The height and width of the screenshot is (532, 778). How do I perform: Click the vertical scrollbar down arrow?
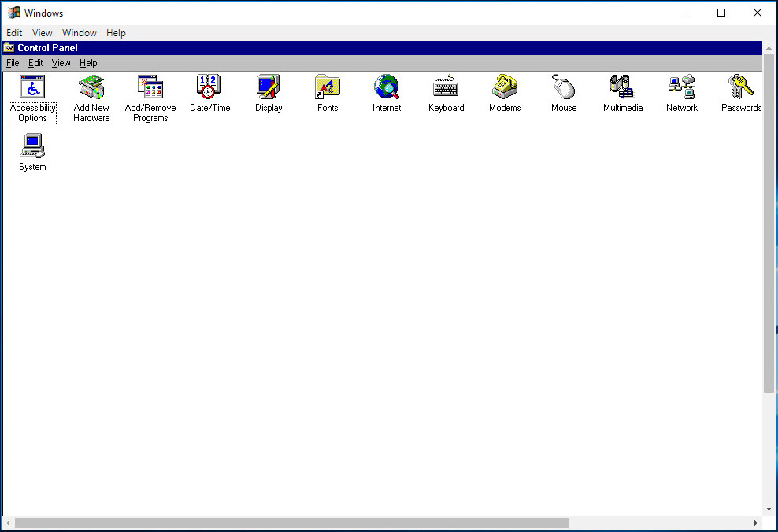[769, 509]
